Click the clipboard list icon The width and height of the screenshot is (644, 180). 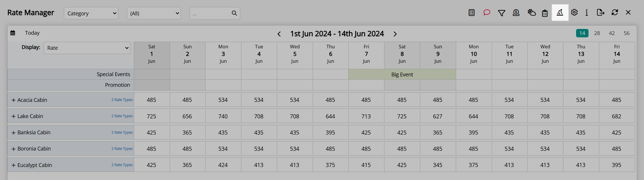(x=545, y=13)
